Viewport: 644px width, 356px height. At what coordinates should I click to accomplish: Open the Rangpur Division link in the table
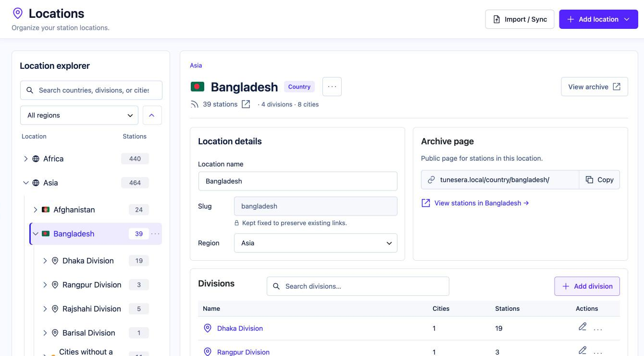[243, 352]
